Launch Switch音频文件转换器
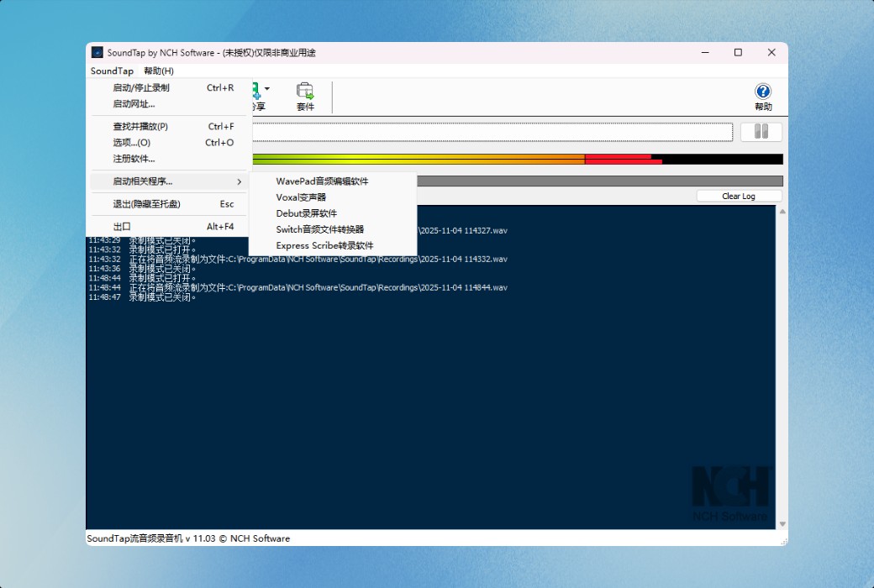The height and width of the screenshot is (588, 874). pyautogui.click(x=319, y=229)
